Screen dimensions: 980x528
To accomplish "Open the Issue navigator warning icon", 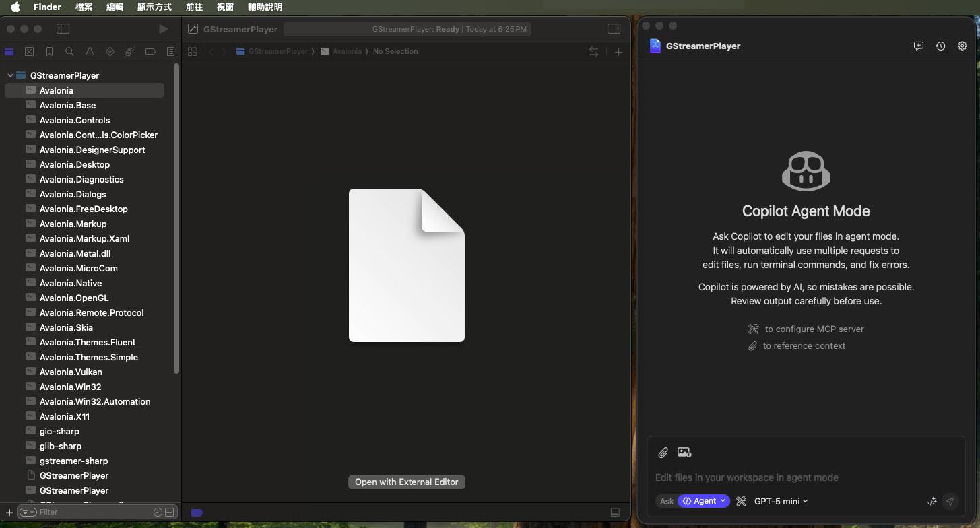I will pos(90,51).
